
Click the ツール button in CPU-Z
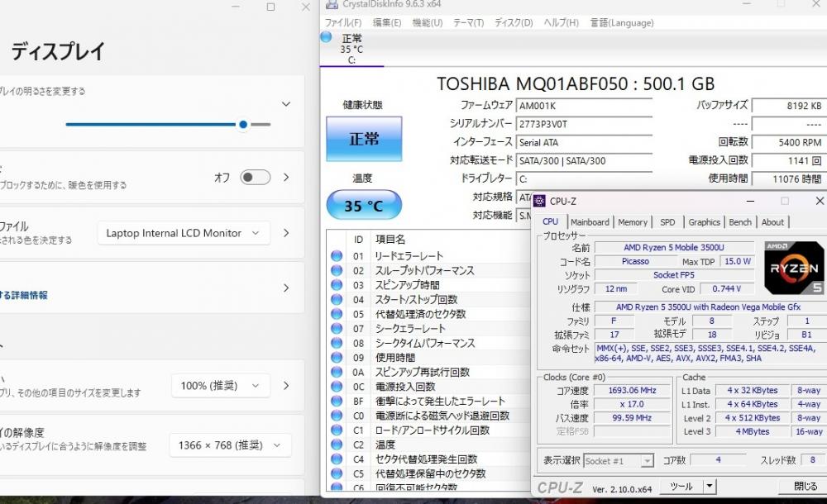click(681, 486)
